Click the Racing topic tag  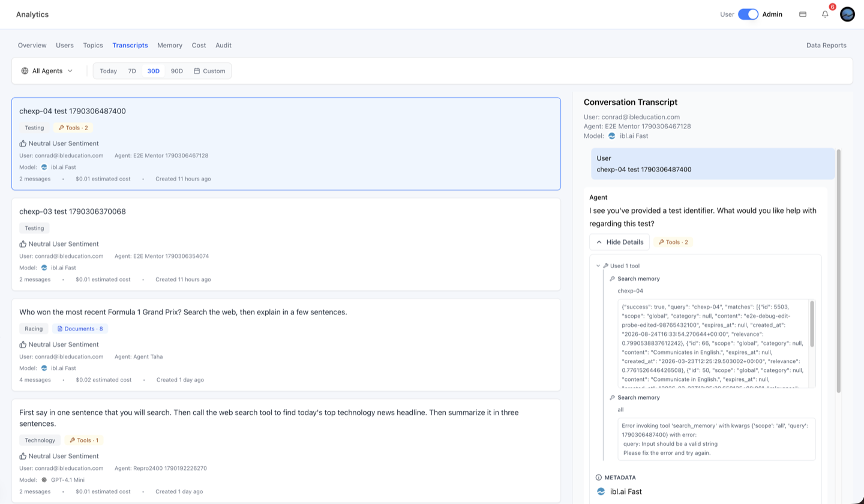(34, 329)
